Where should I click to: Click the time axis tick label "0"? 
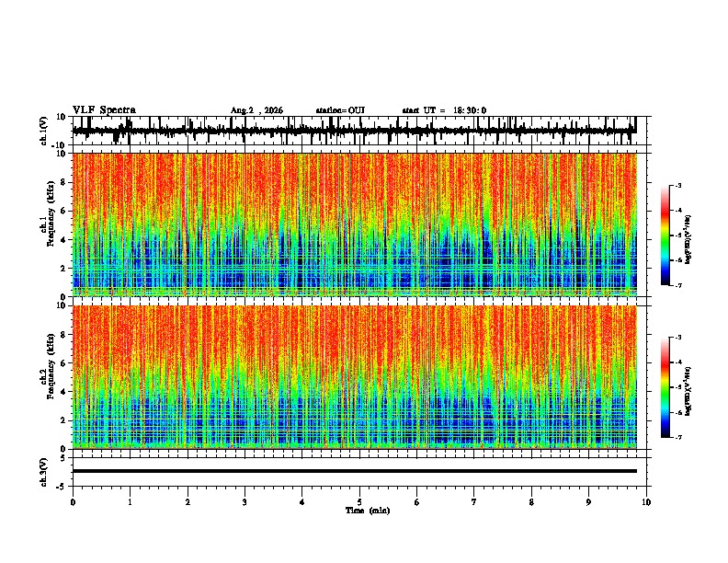(x=73, y=502)
